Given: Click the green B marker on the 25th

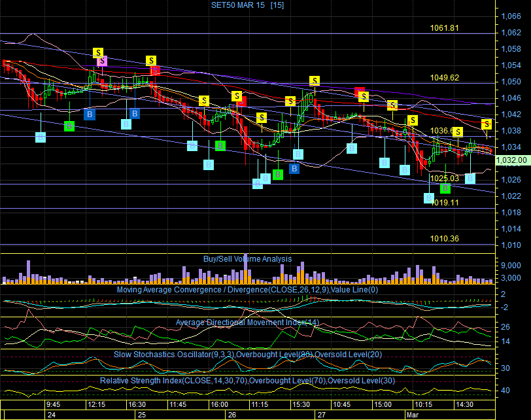Looking at the screenshot, I should 220,146.
